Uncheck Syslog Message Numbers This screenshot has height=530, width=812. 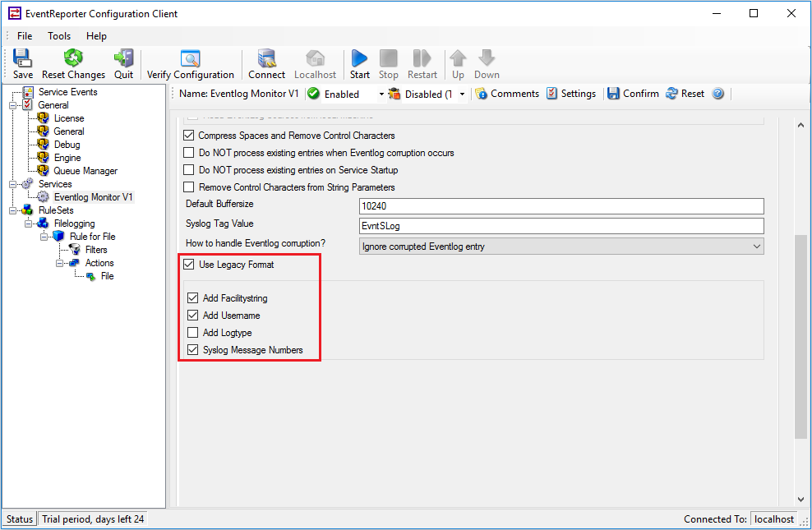click(x=192, y=350)
